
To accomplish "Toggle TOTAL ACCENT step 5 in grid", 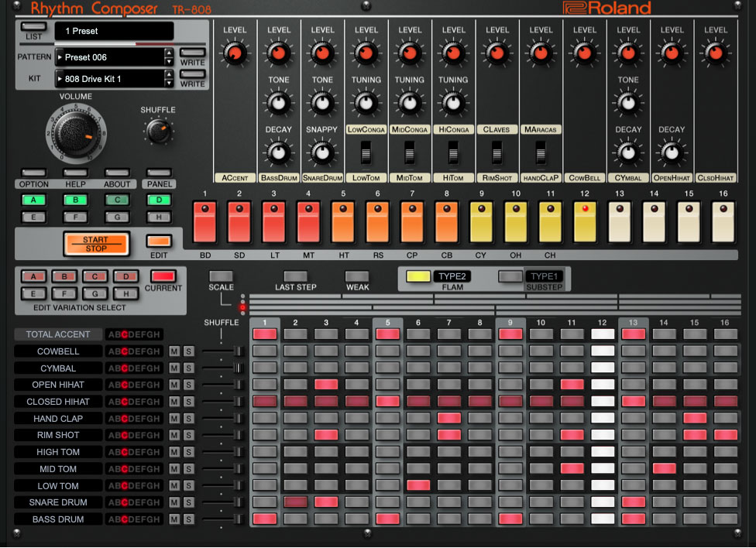I will coord(387,334).
